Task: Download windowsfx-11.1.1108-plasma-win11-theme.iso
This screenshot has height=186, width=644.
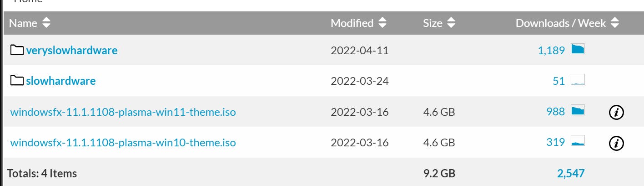Action: coord(123,112)
